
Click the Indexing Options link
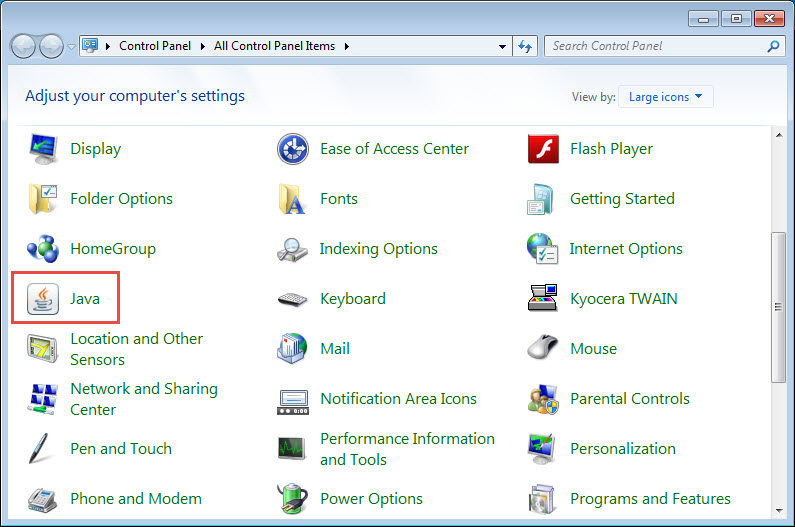pyautogui.click(x=378, y=249)
